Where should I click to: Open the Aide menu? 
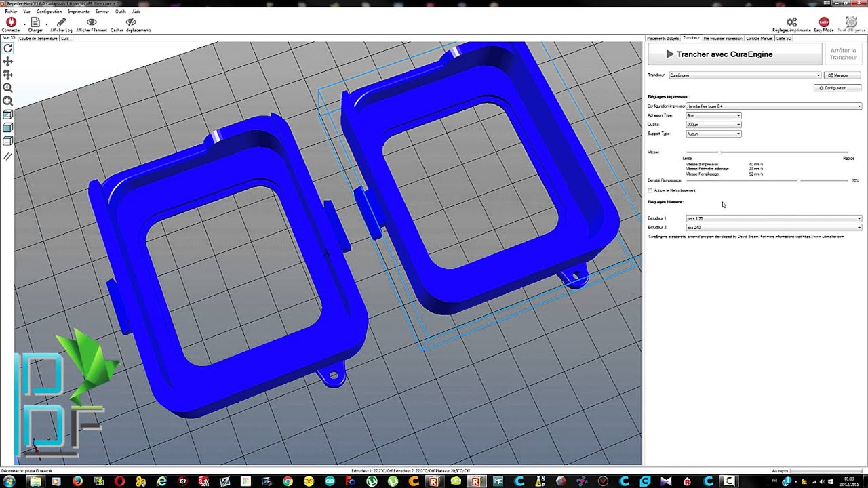(x=136, y=12)
